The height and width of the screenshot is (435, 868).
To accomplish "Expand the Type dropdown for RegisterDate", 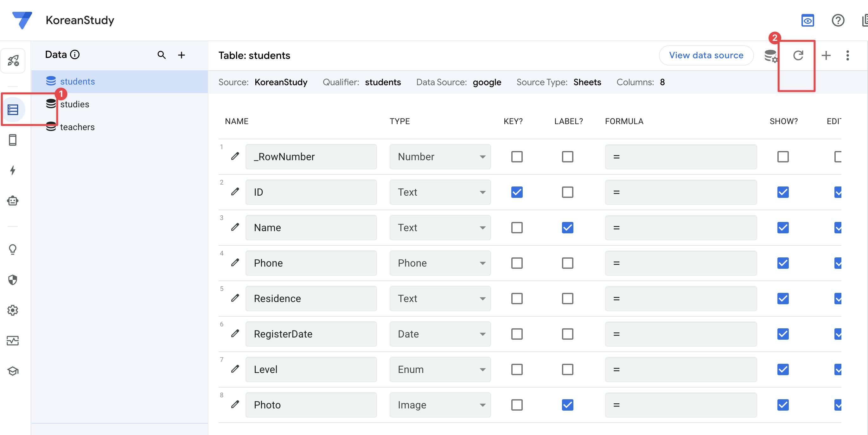I will tap(440, 334).
